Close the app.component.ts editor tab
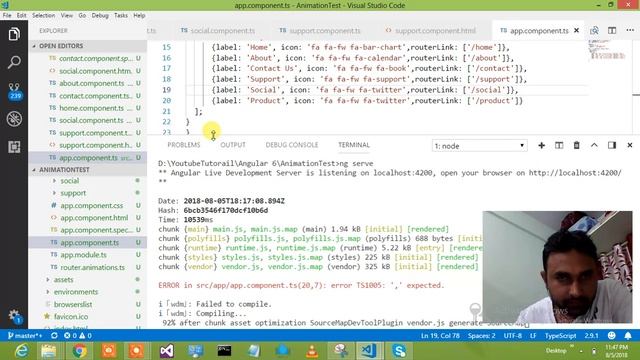This screenshot has width=640, height=360. click(576, 31)
